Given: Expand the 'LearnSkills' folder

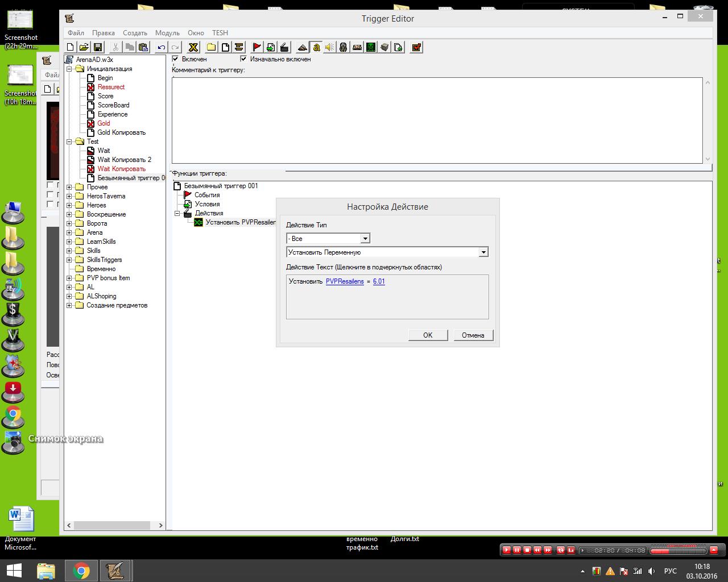Looking at the screenshot, I should pos(69,242).
